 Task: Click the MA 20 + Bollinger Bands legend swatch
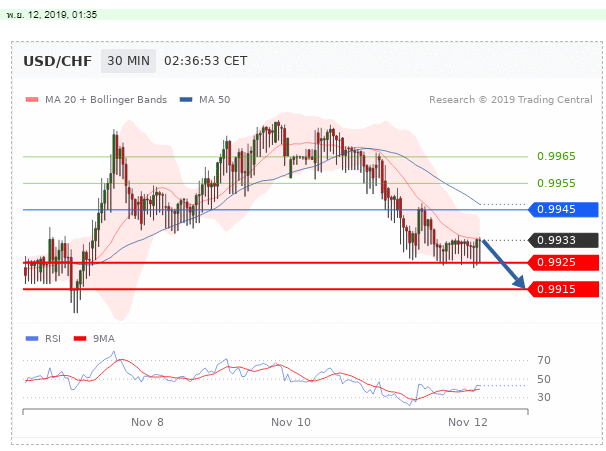pos(32,100)
